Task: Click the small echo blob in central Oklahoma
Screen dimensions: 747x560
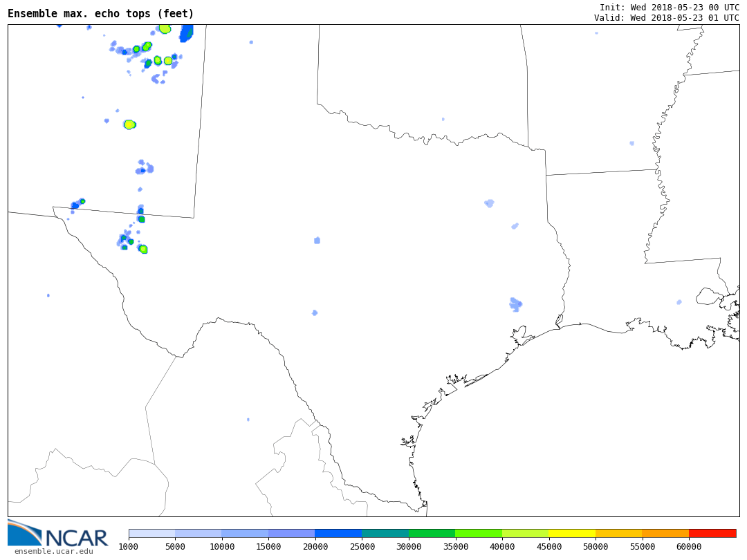Action: tap(443, 119)
